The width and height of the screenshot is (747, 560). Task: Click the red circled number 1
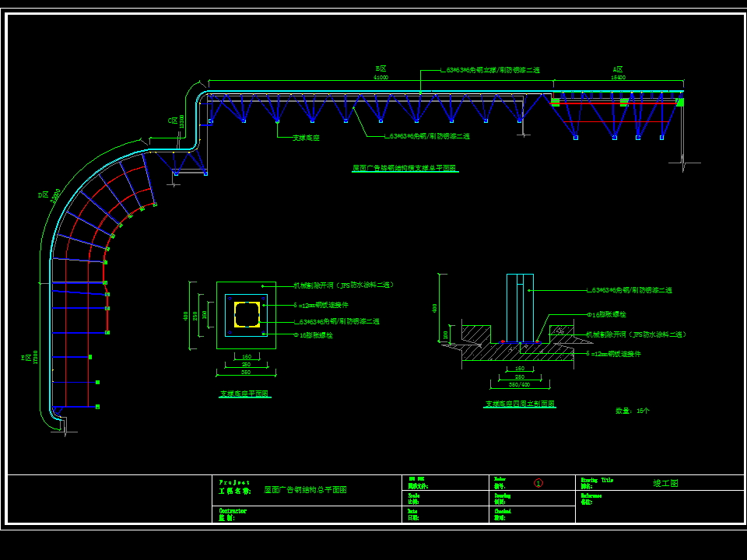click(538, 483)
